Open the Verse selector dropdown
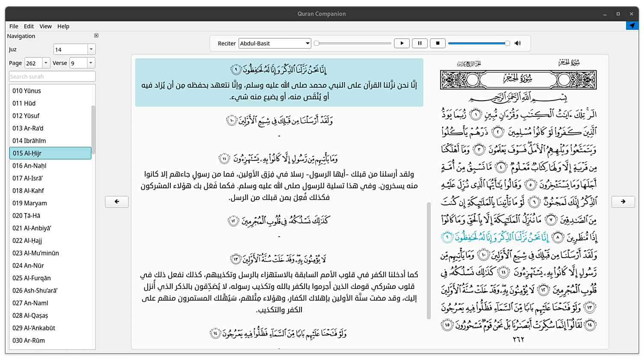 [x=90, y=62]
